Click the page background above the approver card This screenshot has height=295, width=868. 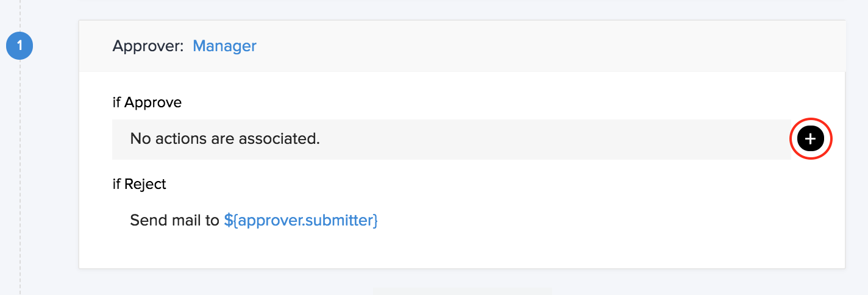click(427, 9)
